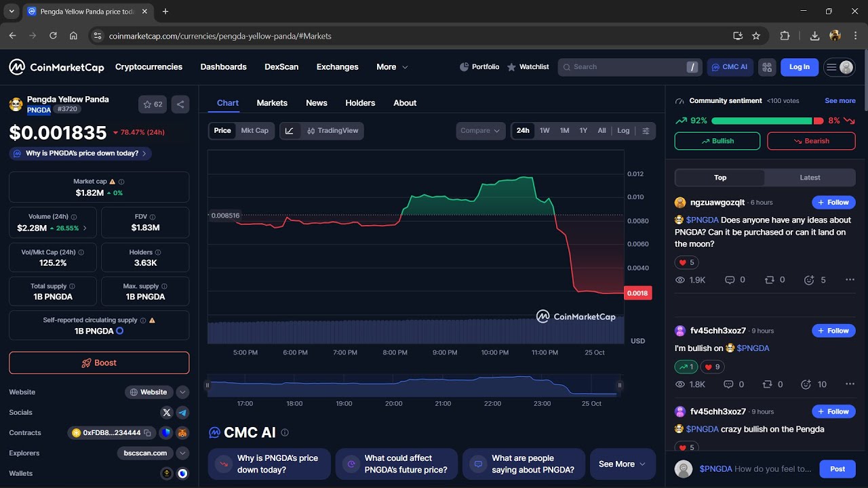Click the right range handle on mini chart
Screen dimensions: 868x488
click(x=619, y=385)
